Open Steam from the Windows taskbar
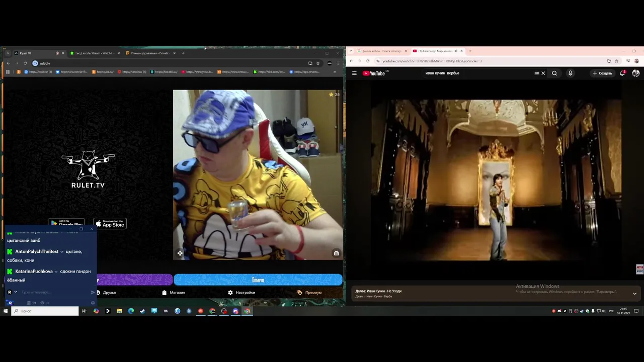This screenshot has height=362, width=644. pos(142,311)
